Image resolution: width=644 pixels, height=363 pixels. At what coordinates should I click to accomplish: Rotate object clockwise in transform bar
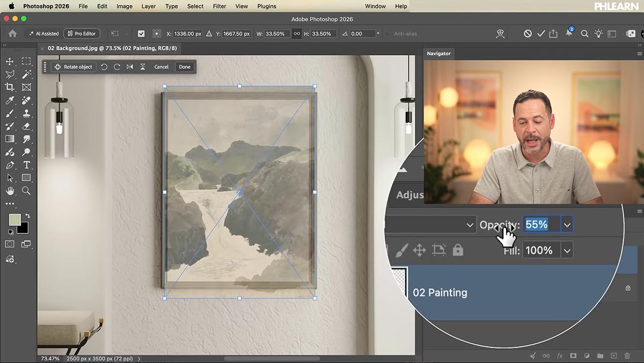(116, 67)
